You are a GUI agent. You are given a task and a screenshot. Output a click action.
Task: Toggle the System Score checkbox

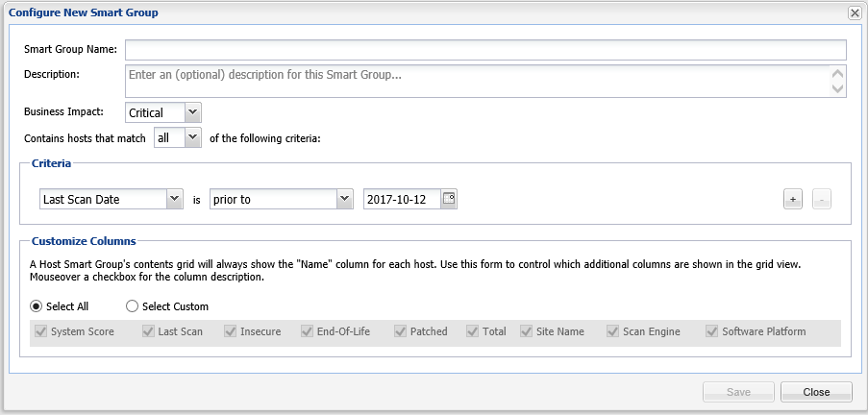[x=40, y=331]
